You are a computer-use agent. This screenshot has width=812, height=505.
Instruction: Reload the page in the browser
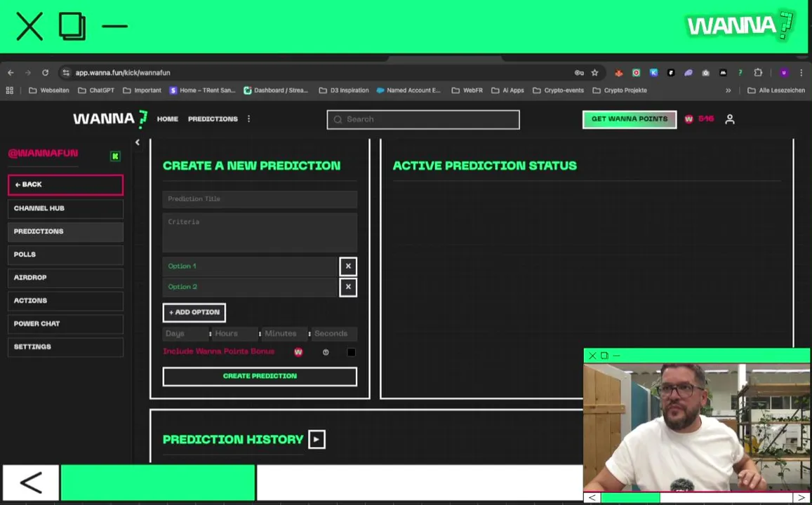tap(45, 73)
